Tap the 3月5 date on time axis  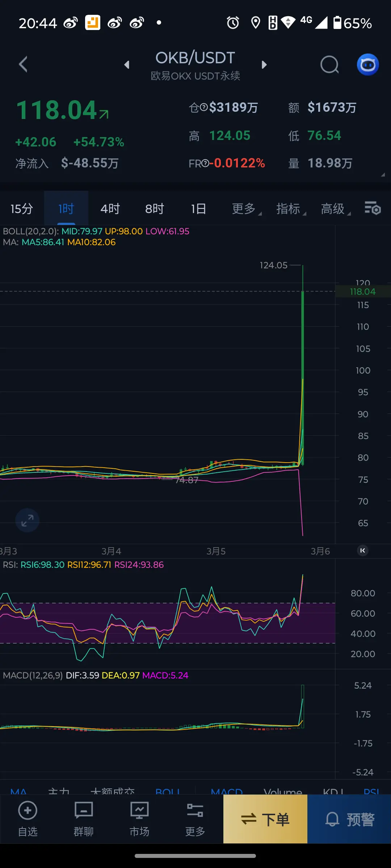(x=216, y=551)
